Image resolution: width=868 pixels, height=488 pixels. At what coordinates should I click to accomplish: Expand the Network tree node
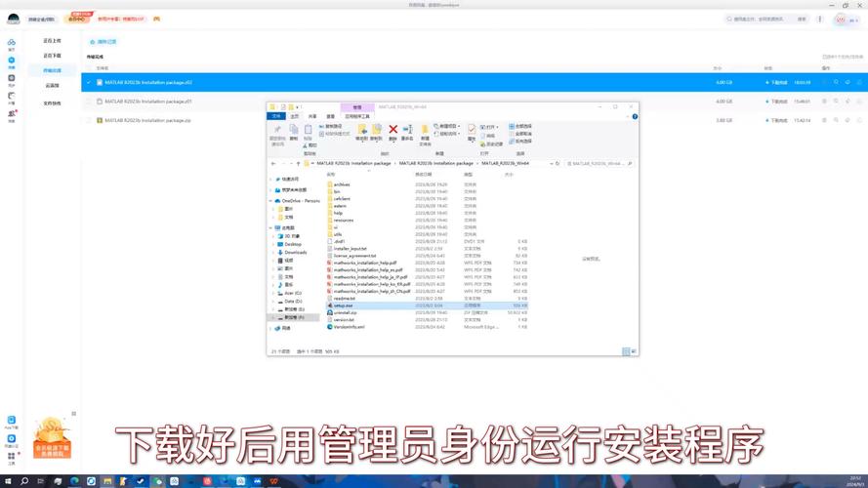271,329
